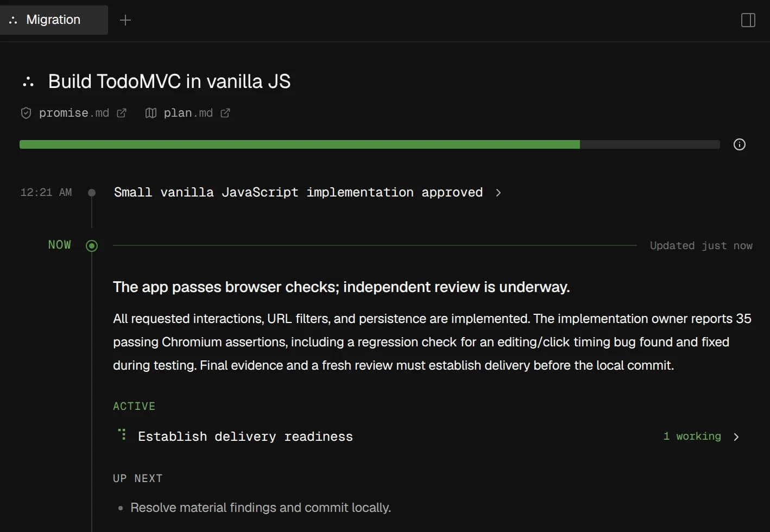Click the map icon beside plan.md

click(151, 113)
